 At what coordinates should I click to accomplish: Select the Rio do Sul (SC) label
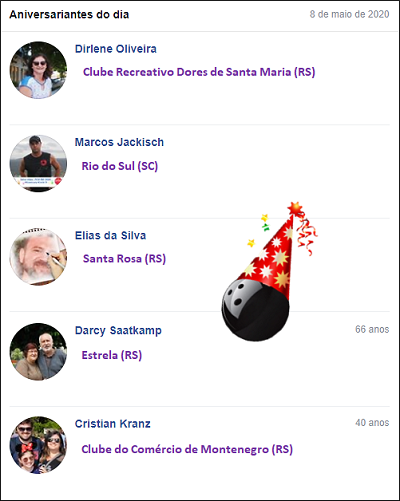click(120, 166)
